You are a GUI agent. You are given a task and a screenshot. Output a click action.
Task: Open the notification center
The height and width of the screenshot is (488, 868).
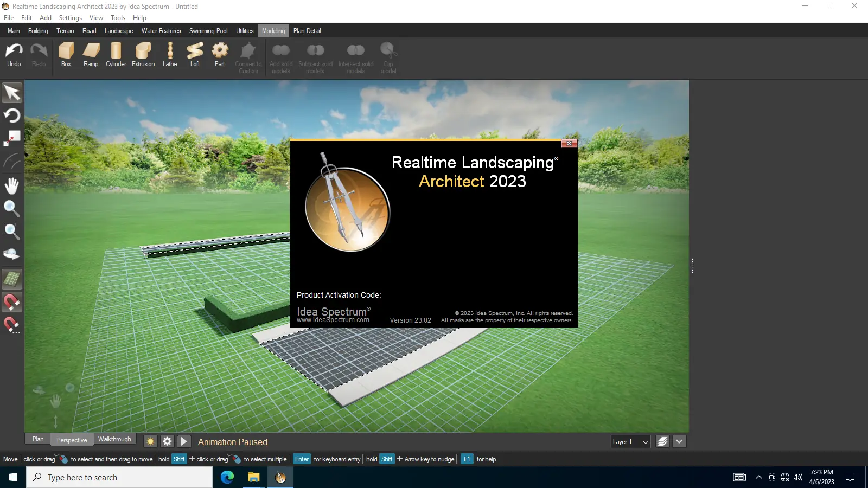click(x=850, y=477)
